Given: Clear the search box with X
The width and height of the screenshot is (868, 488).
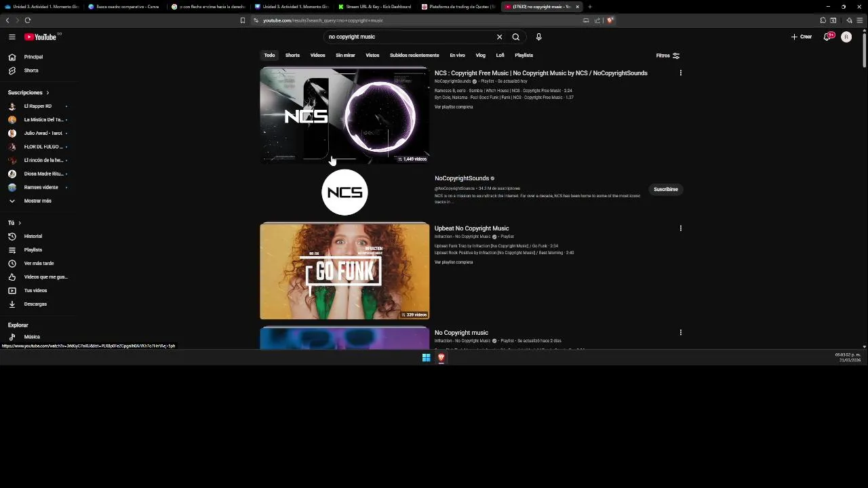Looking at the screenshot, I should pos(499,37).
